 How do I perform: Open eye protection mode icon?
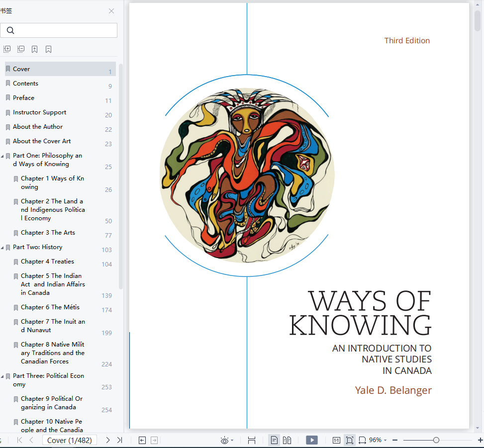[x=225, y=440]
